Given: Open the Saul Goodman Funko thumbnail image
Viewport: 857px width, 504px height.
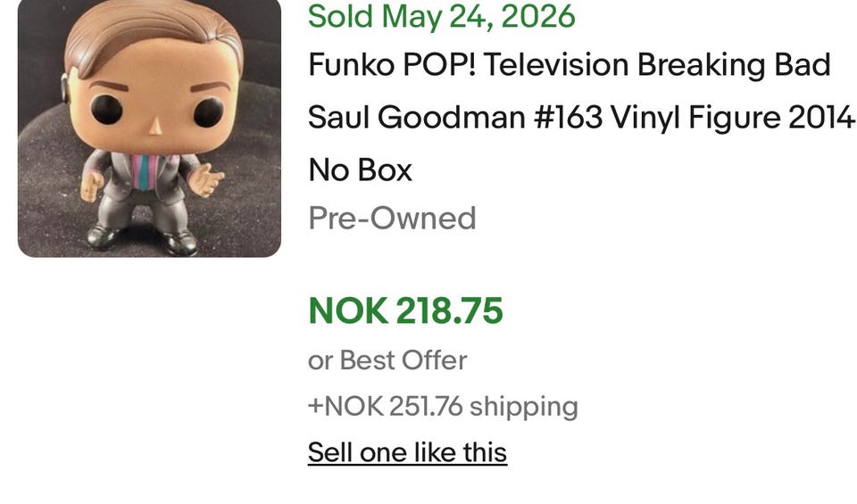Looking at the screenshot, I should [x=149, y=128].
